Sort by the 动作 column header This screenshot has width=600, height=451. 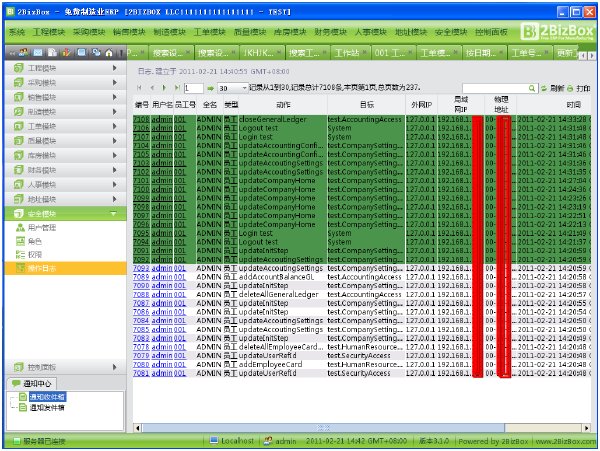click(283, 105)
